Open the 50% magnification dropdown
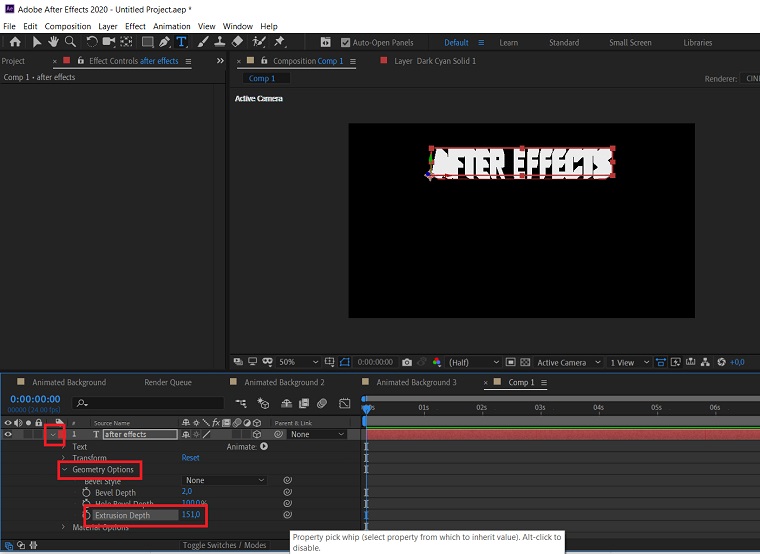 (x=298, y=362)
